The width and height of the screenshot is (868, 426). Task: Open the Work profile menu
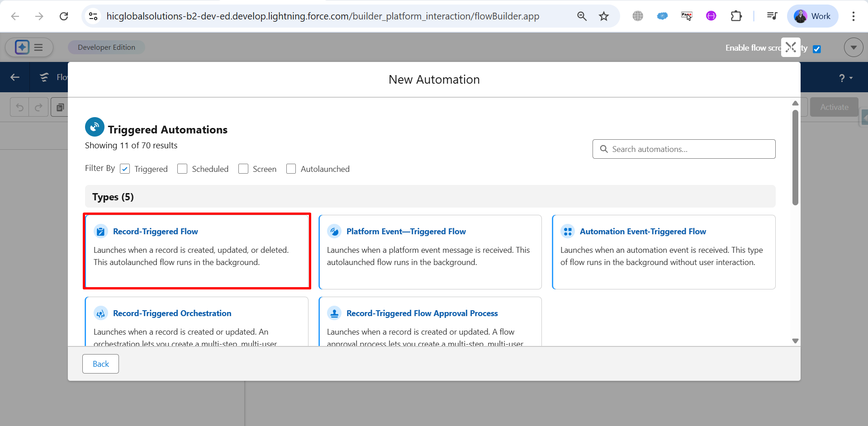pos(813,16)
